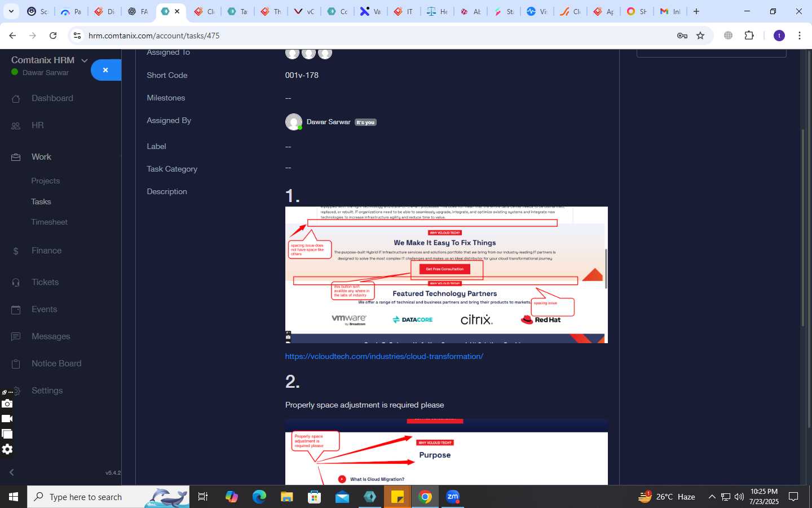Open the Finance sidebar section
The width and height of the screenshot is (812, 508).
47,251
